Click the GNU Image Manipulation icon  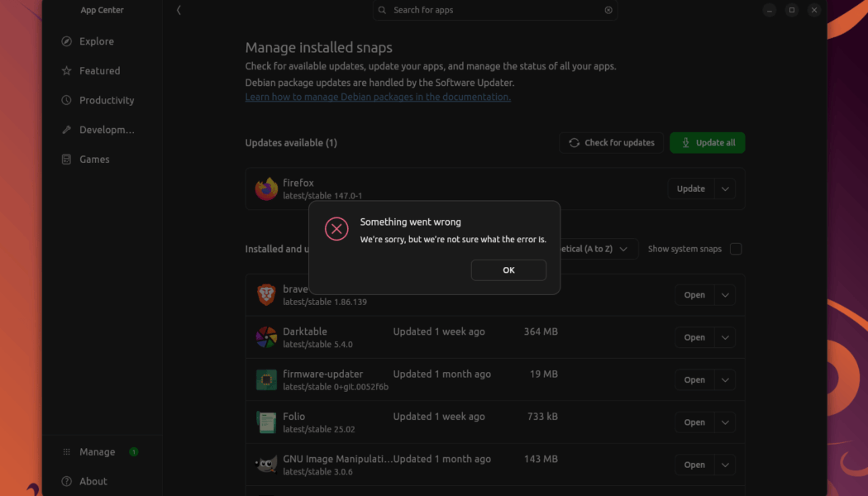[266, 465]
